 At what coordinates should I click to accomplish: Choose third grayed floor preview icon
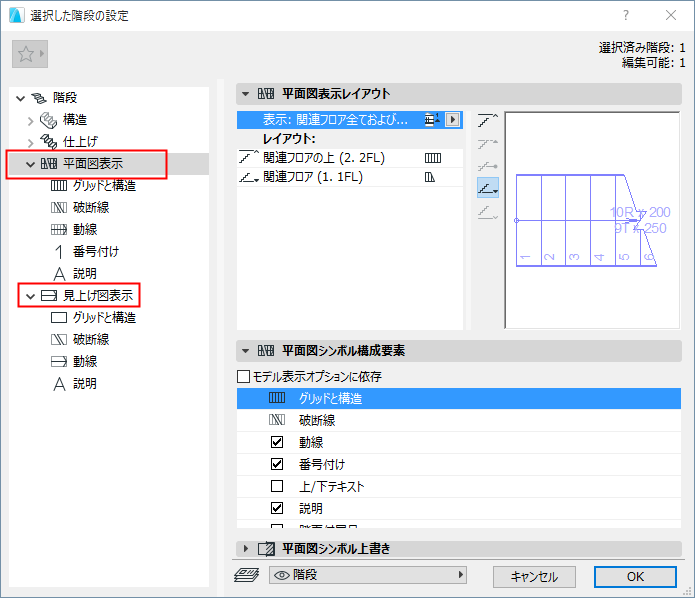488,166
